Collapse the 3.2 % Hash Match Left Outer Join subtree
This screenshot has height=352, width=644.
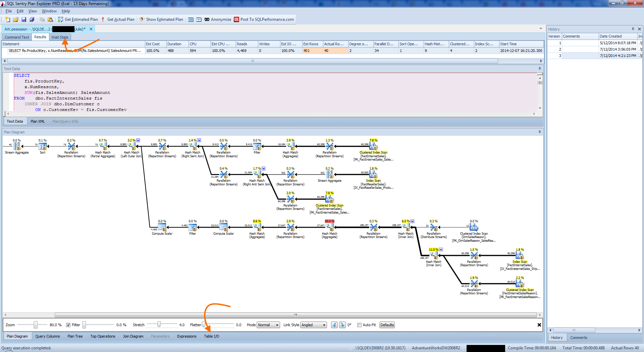click(x=138, y=140)
